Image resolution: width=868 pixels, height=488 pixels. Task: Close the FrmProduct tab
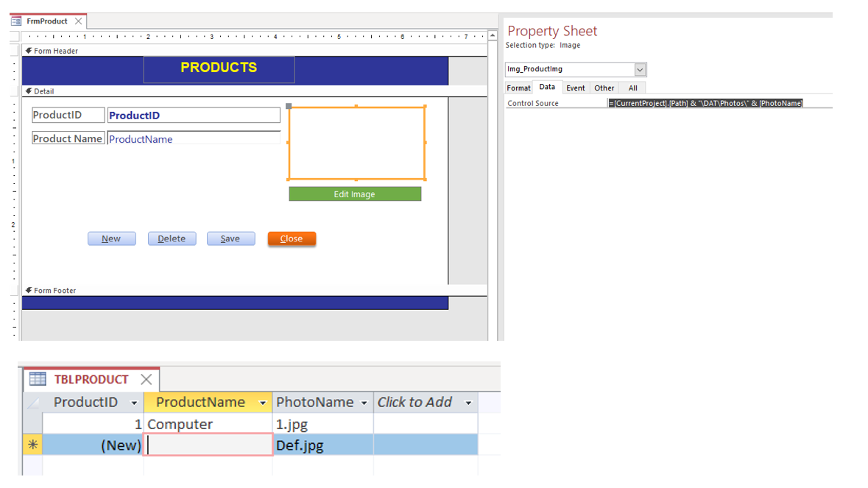(78, 21)
